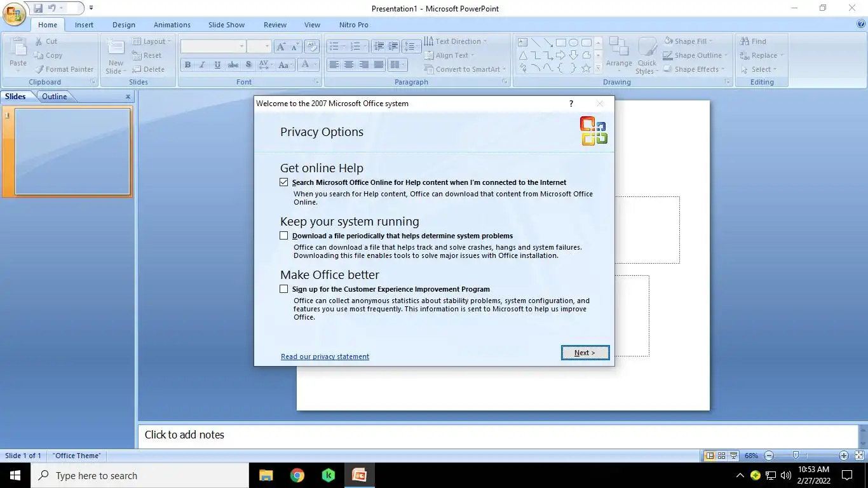Viewport: 868px width, 488px height.
Task: Click Slide Show view in status bar
Action: tap(734, 456)
